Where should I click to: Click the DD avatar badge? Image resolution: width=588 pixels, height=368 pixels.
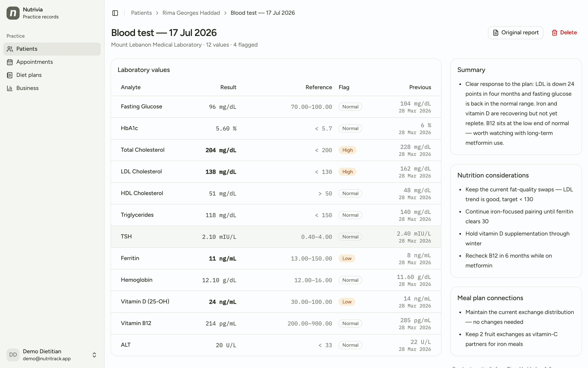[13, 355]
